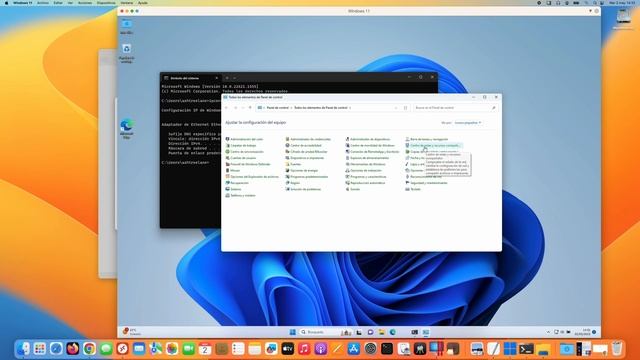Open Programas predeterminados
640x360 pixels.
tap(307, 177)
